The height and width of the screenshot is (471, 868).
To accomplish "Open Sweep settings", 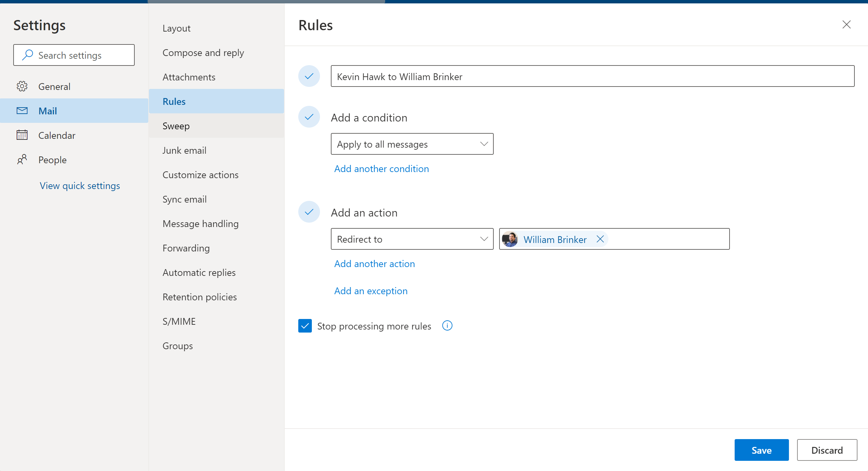I will tap(216, 126).
